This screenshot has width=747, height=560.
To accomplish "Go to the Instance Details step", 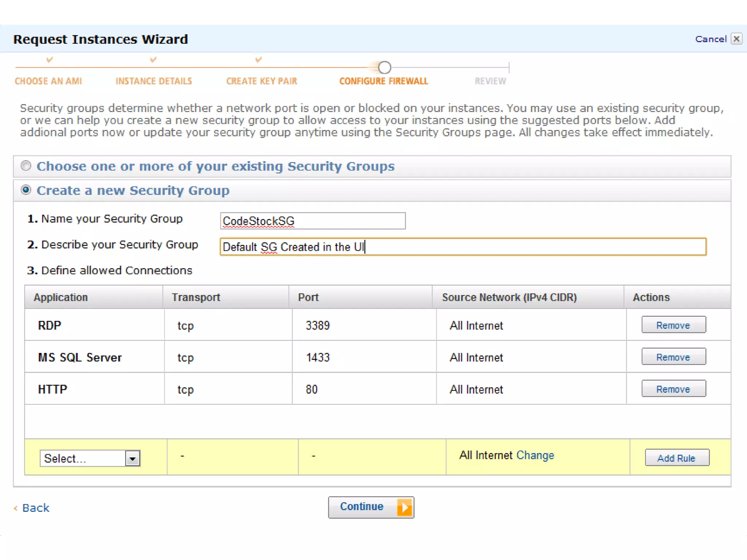I will [x=154, y=81].
